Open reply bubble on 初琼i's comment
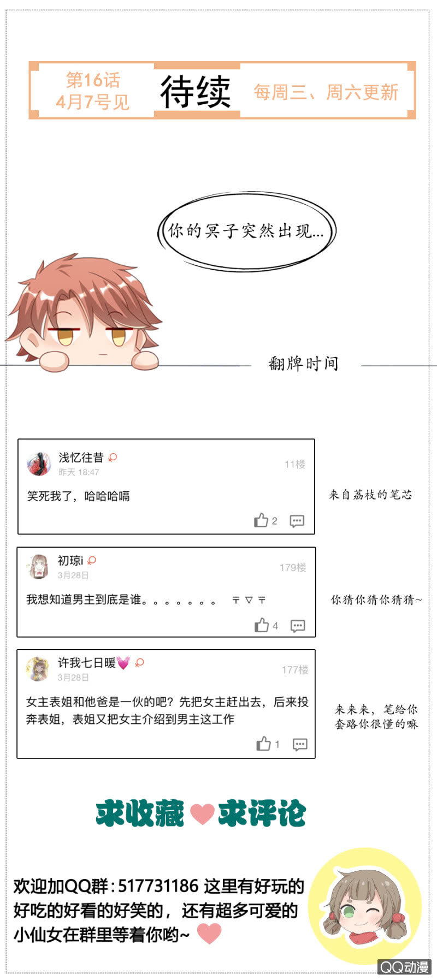437x980 pixels. (298, 626)
